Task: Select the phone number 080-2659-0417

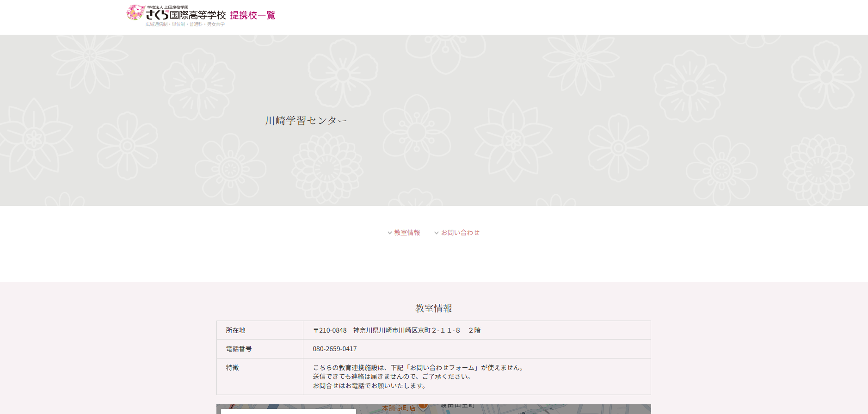Action: click(x=334, y=349)
